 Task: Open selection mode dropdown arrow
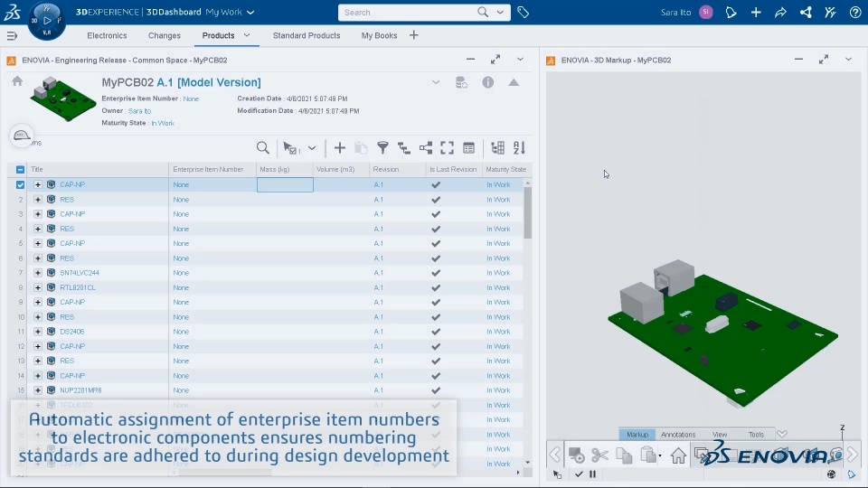(312, 147)
